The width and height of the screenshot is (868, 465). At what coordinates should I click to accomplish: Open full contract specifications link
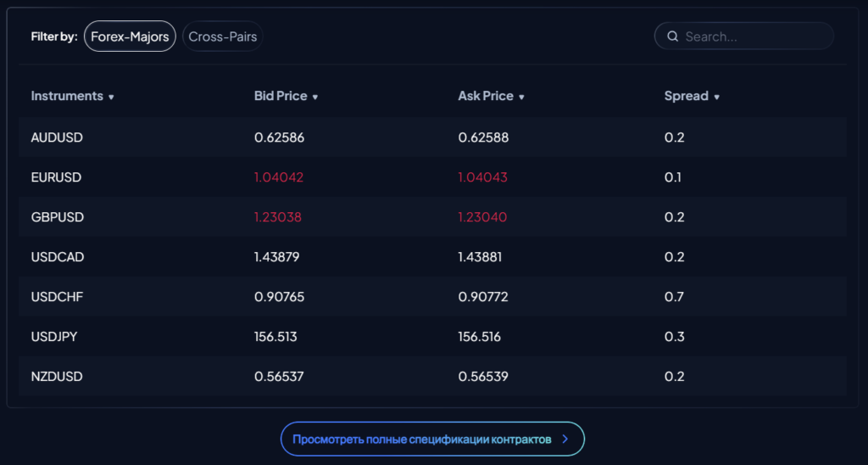coord(422,440)
